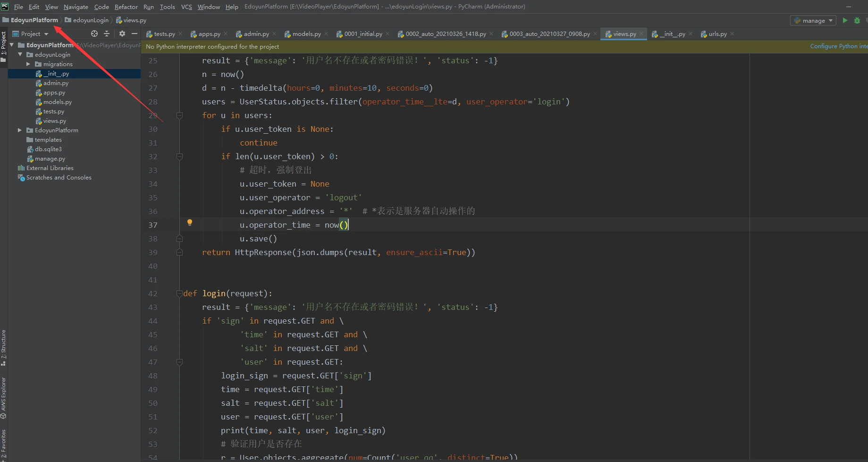The height and width of the screenshot is (462, 868).
Task: Open Project panel gear settings
Action: pyautogui.click(x=122, y=34)
